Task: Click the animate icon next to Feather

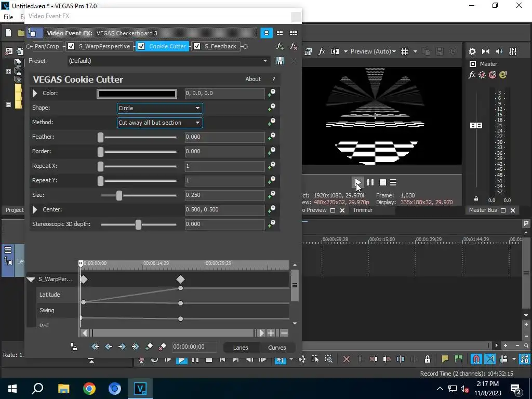Action: [272, 137]
